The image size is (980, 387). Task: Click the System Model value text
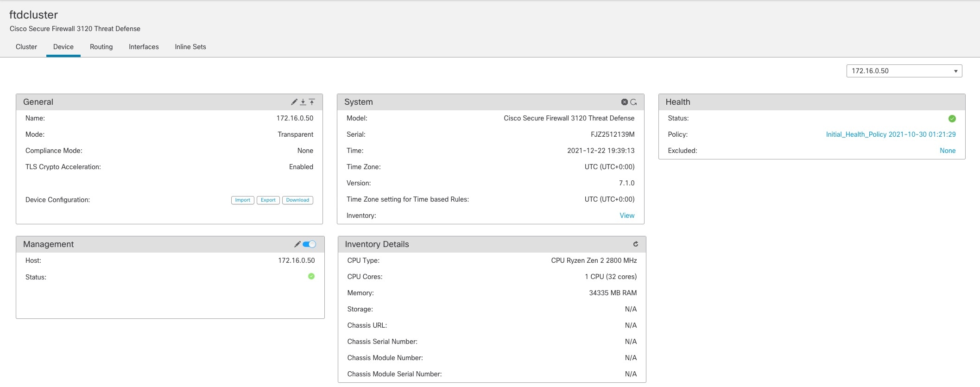point(569,118)
